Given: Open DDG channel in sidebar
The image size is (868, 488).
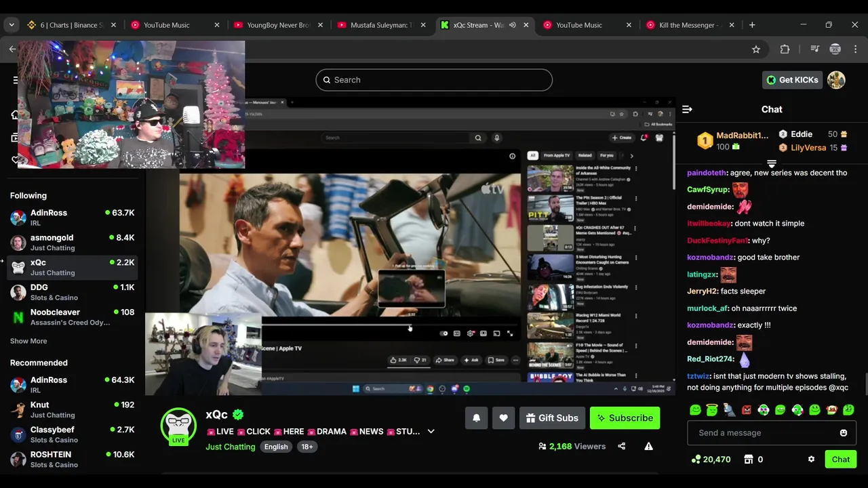Looking at the screenshot, I should pyautogui.click(x=73, y=292).
